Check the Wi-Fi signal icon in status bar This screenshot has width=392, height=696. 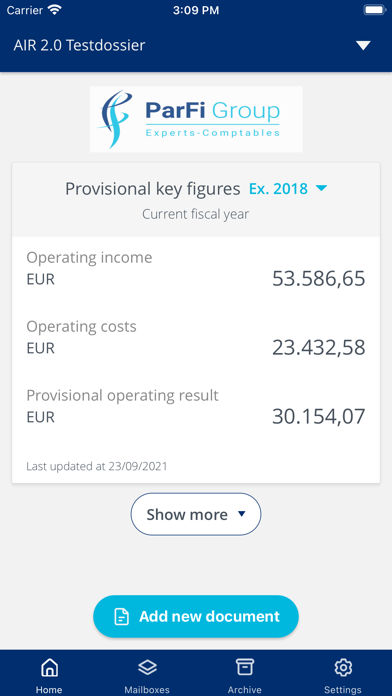[x=55, y=10]
